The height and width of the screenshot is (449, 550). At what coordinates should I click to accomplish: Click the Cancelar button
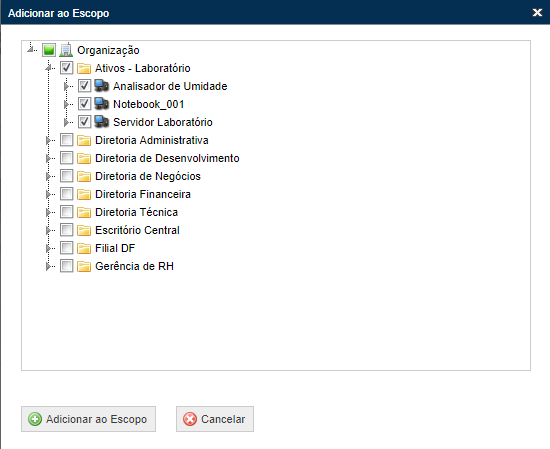tap(215, 419)
